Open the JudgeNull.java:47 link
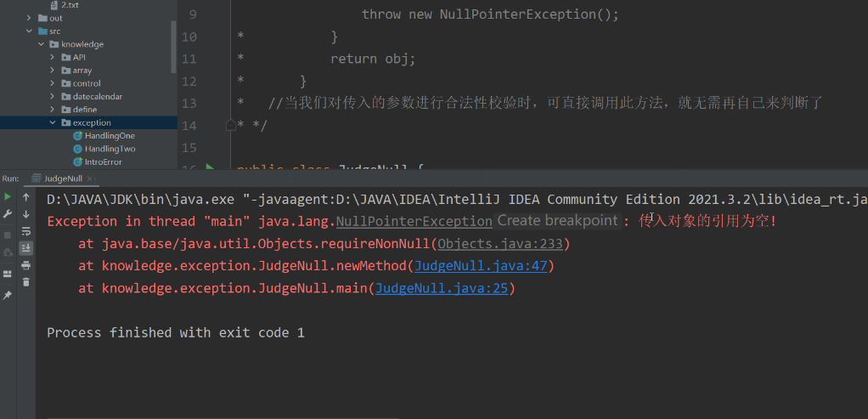 481,266
